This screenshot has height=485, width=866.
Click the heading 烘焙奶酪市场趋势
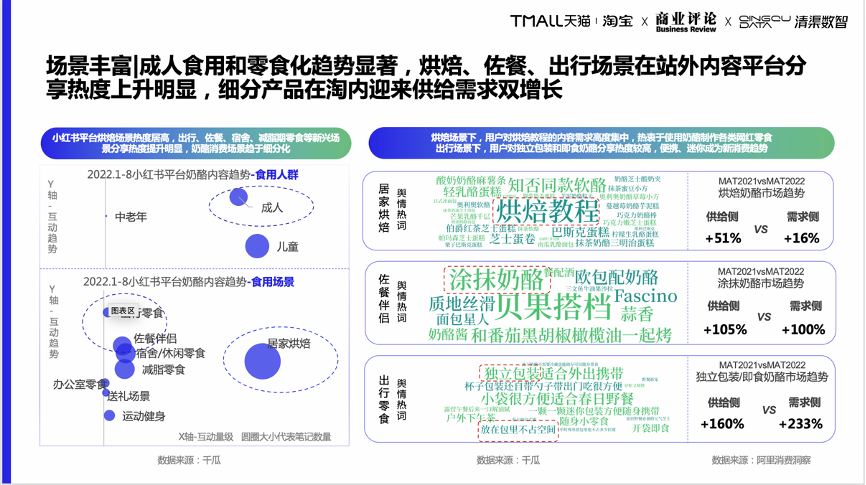pyautogui.click(x=761, y=193)
